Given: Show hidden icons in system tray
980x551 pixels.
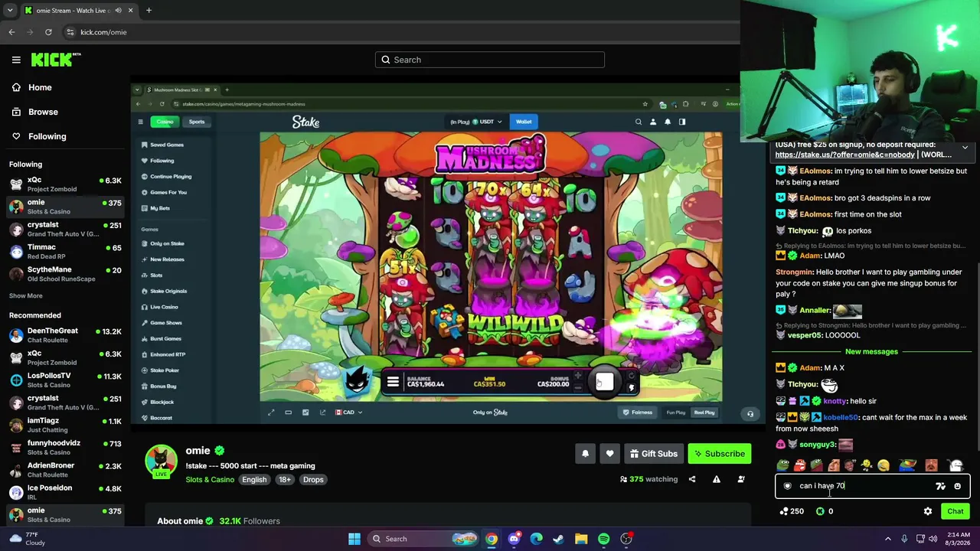Looking at the screenshot, I should click(888, 539).
